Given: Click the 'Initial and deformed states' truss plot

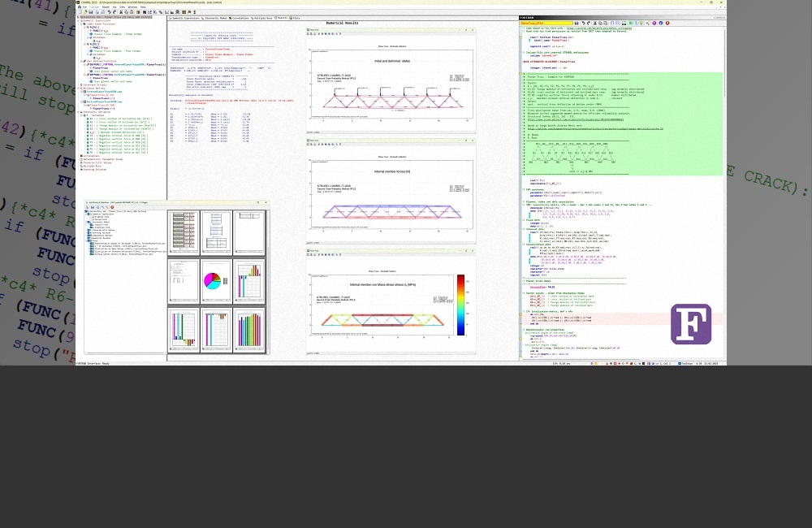Looking at the screenshot, I should coord(391,84).
